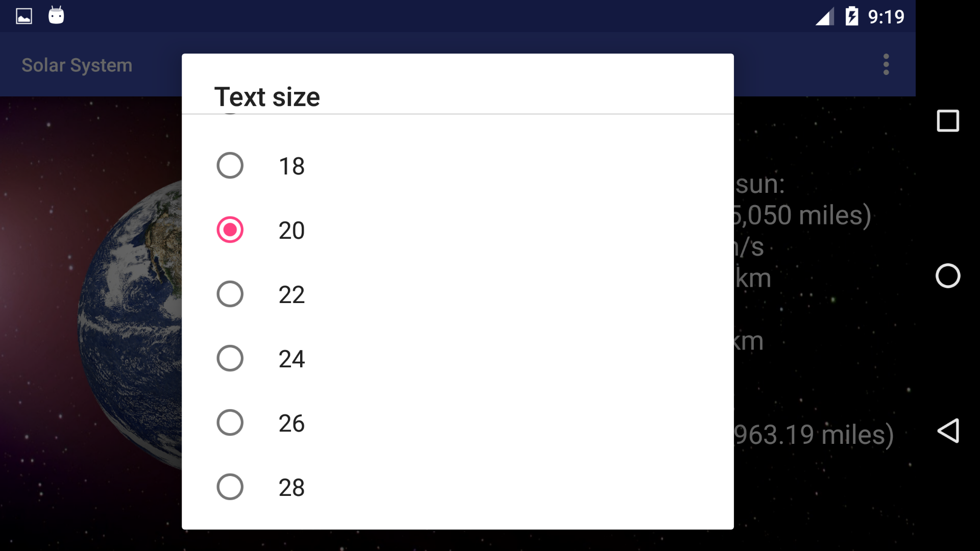The image size is (980, 551).
Task: Tap the number 28 option label
Action: point(291,488)
